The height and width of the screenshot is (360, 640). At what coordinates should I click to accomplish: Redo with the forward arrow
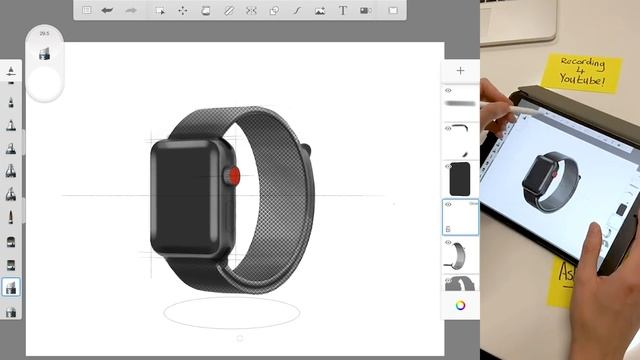click(131, 10)
